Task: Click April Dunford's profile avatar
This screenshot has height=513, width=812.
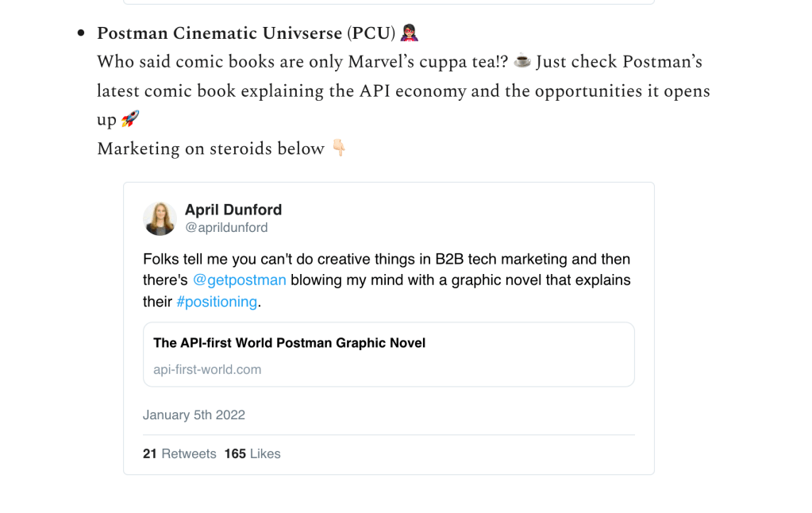Action: pyautogui.click(x=160, y=218)
